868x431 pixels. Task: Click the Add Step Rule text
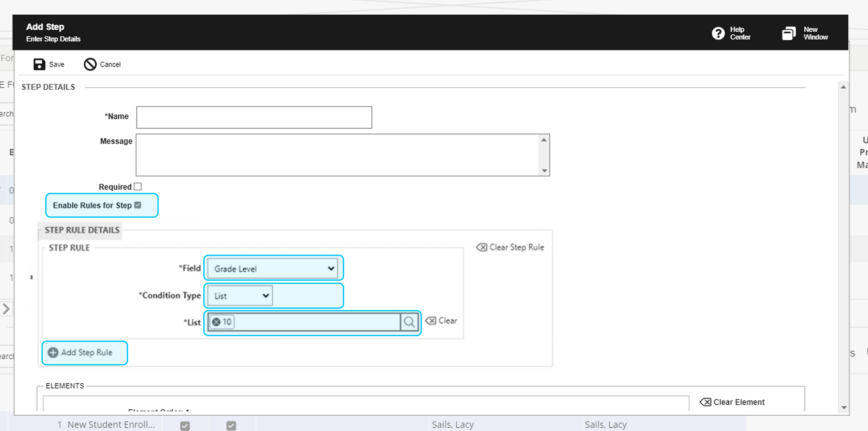pyautogui.click(x=87, y=353)
